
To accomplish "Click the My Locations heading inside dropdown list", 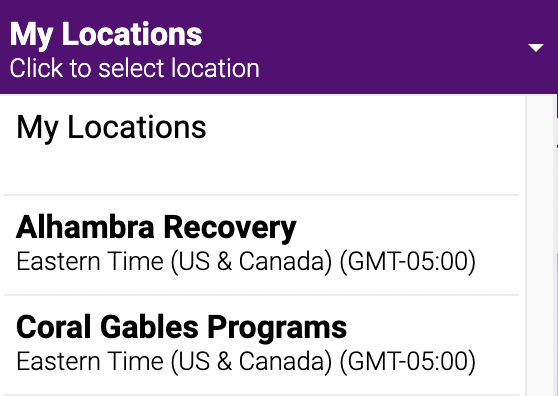I will click(x=111, y=128).
